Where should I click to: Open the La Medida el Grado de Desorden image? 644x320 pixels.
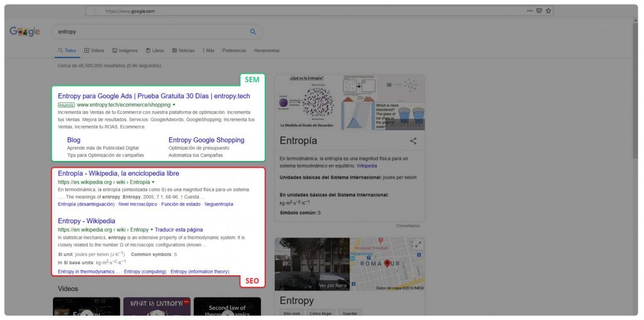coord(308,102)
